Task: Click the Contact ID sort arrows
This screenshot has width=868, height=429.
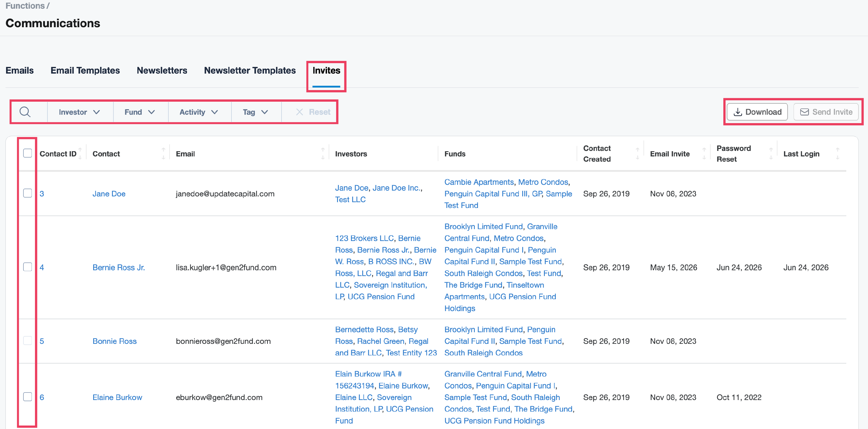Action: point(80,154)
